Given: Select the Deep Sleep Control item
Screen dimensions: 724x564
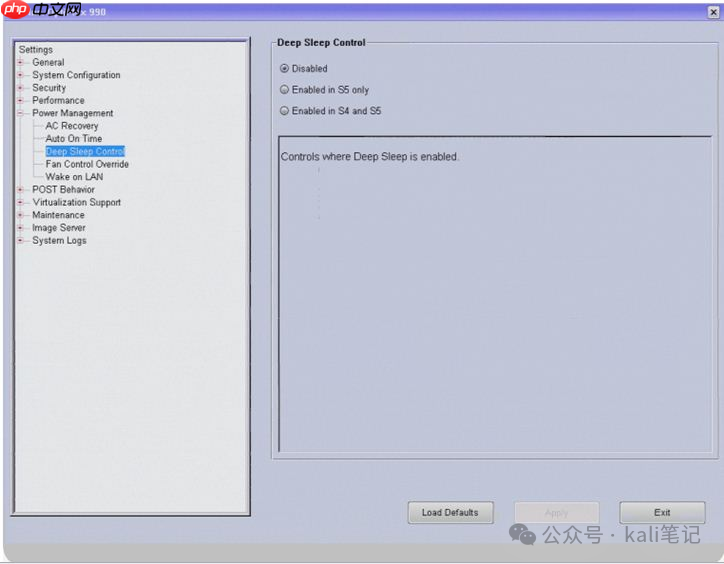Looking at the screenshot, I should coord(85,152).
